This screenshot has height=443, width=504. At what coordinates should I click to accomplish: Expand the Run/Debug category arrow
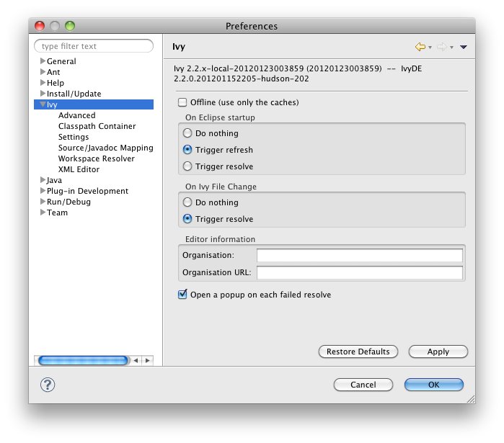43,202
